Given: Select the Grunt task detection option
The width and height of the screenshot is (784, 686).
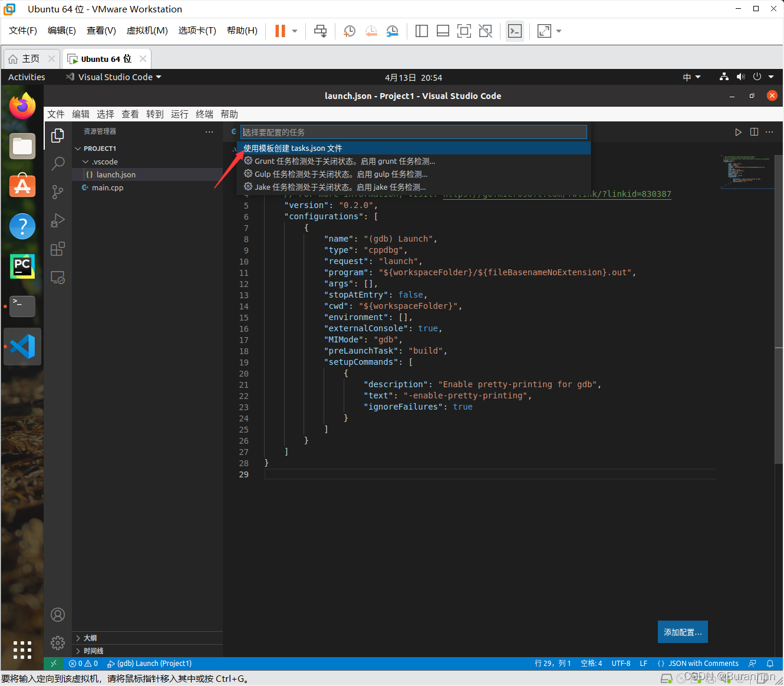Looking at the screenshot, I should point(414,161).
